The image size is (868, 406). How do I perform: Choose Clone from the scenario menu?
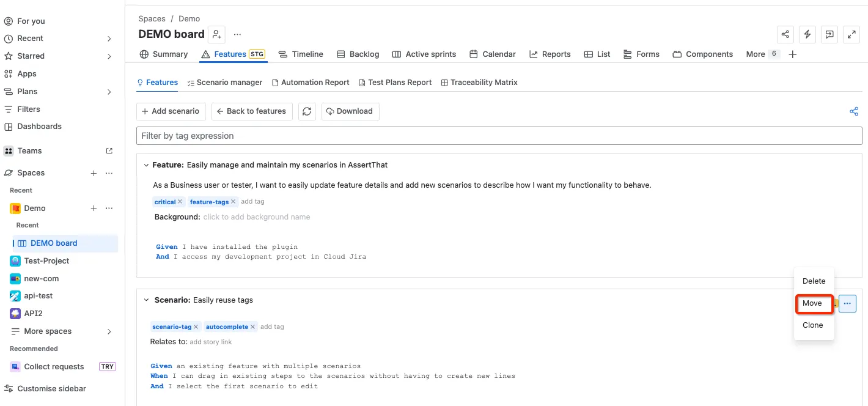tap(814, 325)
